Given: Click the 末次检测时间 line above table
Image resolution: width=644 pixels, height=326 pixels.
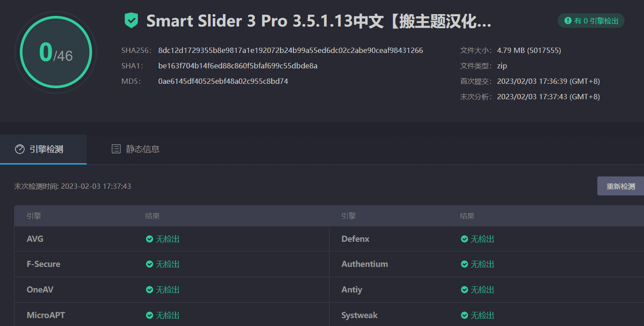Looking at the screenshot, I should [73, 186].
